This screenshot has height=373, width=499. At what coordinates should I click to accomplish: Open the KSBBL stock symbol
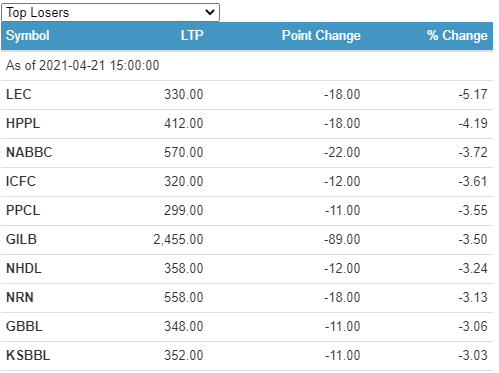28,355
